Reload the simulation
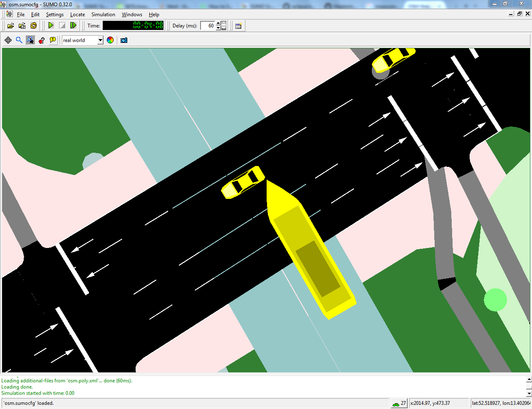 pos(34,26)
